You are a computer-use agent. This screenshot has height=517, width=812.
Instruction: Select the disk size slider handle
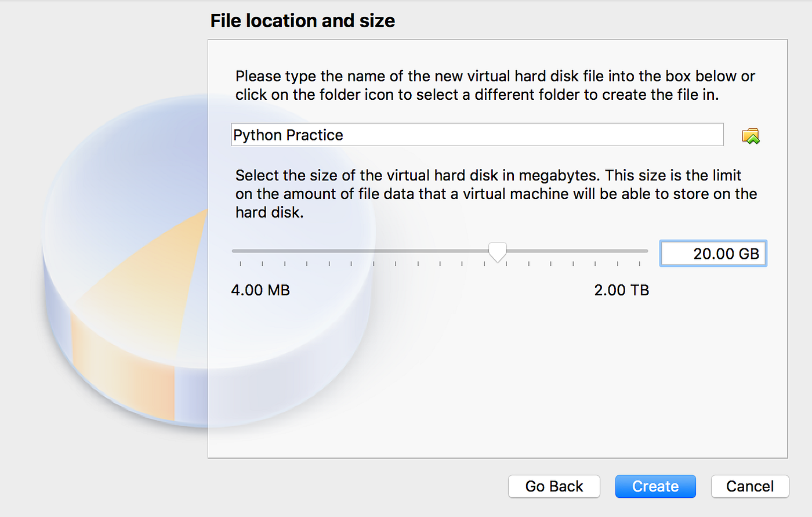497,252
